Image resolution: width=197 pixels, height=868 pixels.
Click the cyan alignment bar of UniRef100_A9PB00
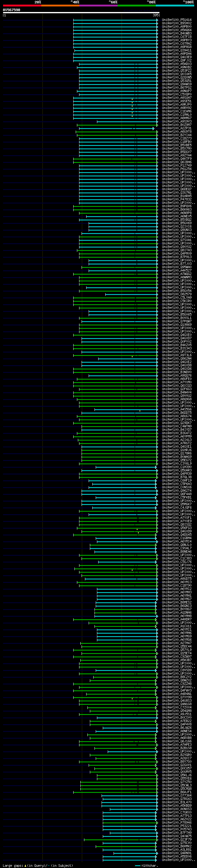pos(115,27)
